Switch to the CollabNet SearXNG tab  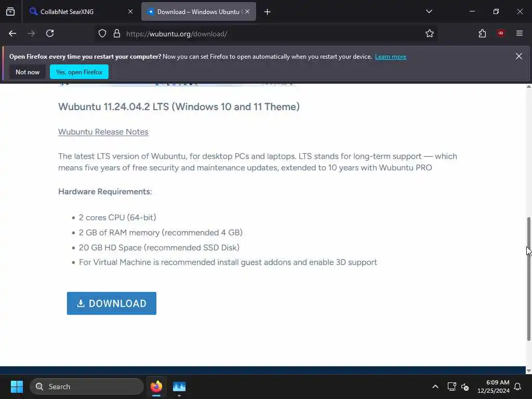[82, 12]
